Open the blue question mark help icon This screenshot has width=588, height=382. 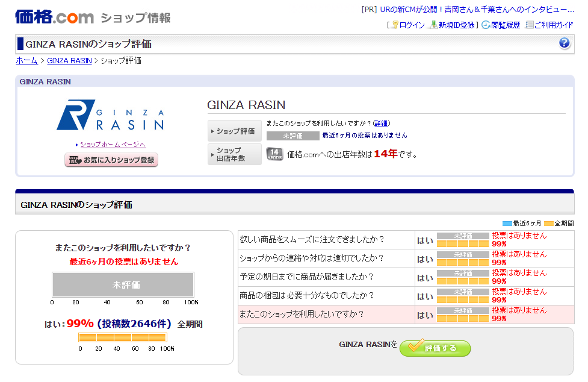pyautogui.click(x=565, y=43)
